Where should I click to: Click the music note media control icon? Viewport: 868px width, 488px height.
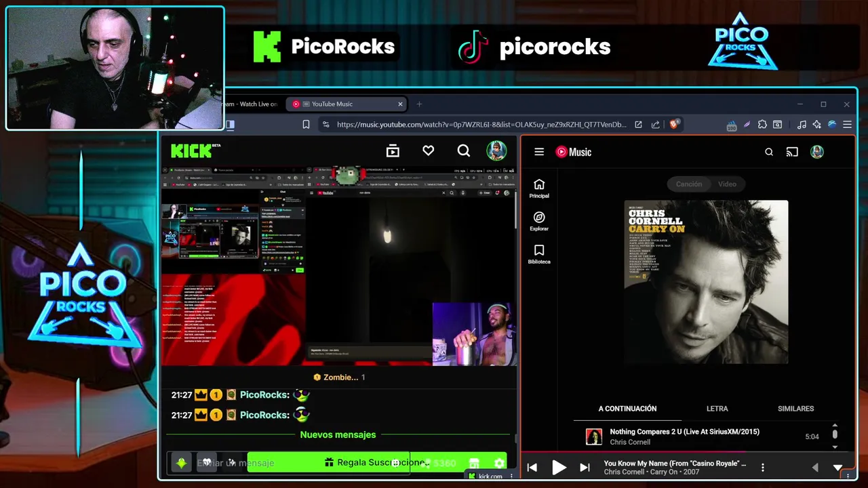pyautogui.click(x=802, y=125)
